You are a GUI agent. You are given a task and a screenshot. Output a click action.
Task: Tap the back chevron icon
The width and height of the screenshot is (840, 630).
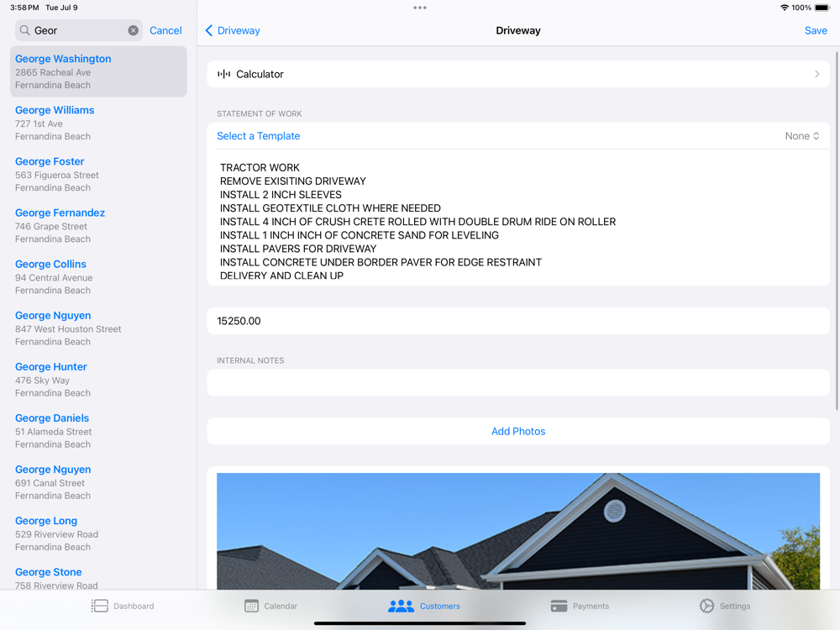coord(209,30)
